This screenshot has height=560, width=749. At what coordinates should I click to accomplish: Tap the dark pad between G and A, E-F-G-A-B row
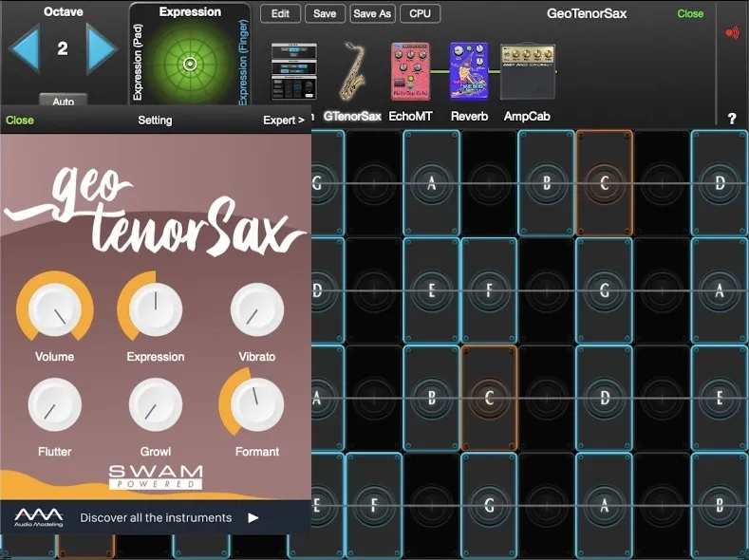(x=547, y=505)
